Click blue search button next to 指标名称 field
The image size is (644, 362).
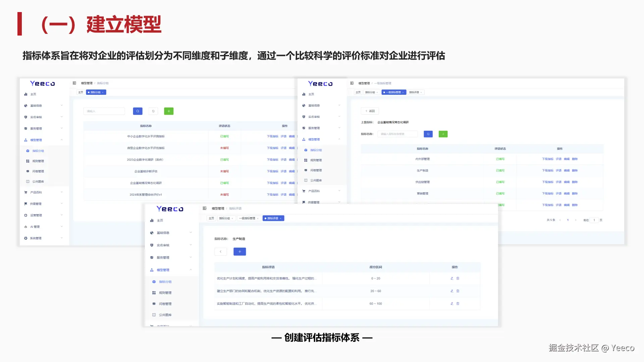[x=428, y=134]
